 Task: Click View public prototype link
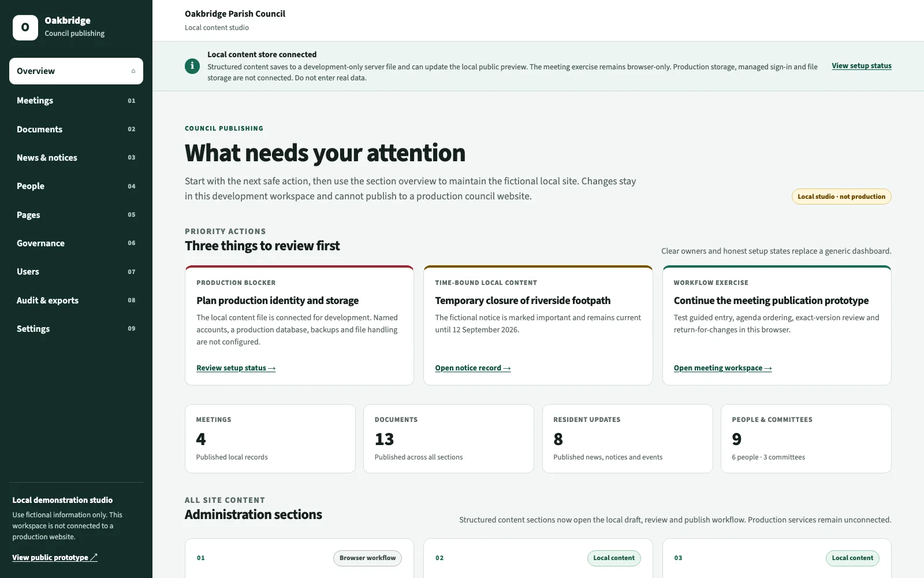click(x=55, y=558)
